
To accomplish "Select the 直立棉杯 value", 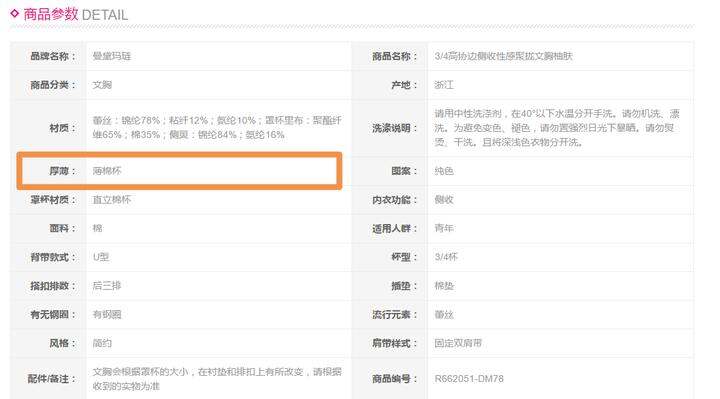I will pos(112,200).
